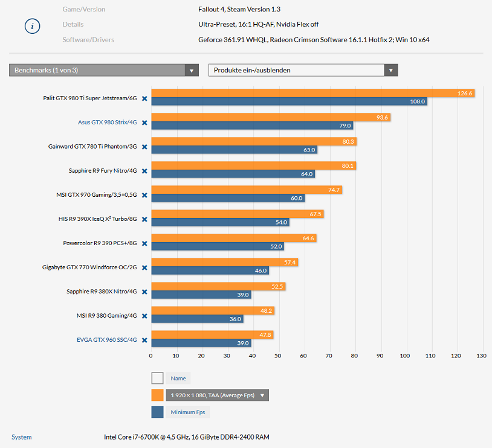492x448 pixels.
Task: Click the blue Minimum Fps swatch
Action: tap(158, 412)
